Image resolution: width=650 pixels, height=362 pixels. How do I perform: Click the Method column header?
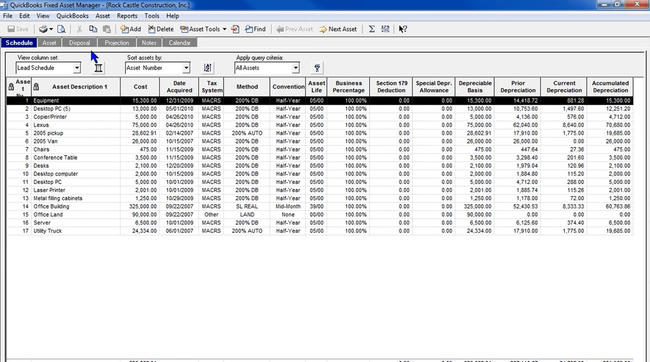tap(247, 87)
